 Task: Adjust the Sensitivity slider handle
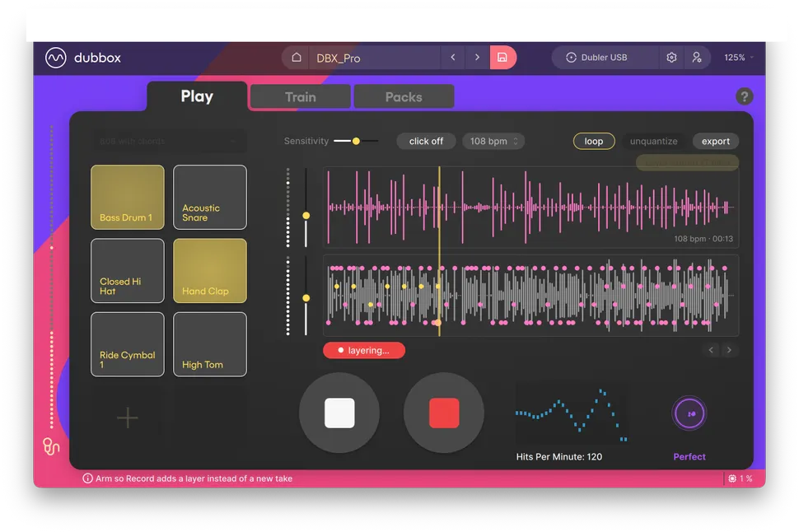[x=356, y=141]
